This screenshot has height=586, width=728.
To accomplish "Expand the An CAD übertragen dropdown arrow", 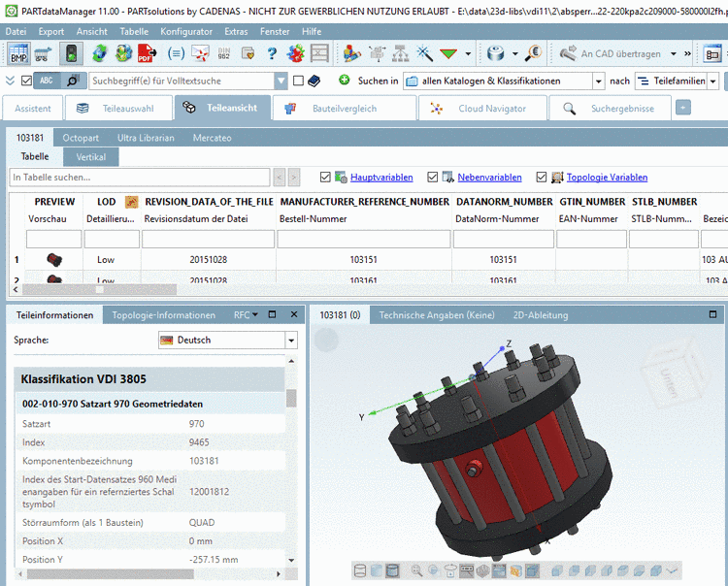I will (674, 53).
